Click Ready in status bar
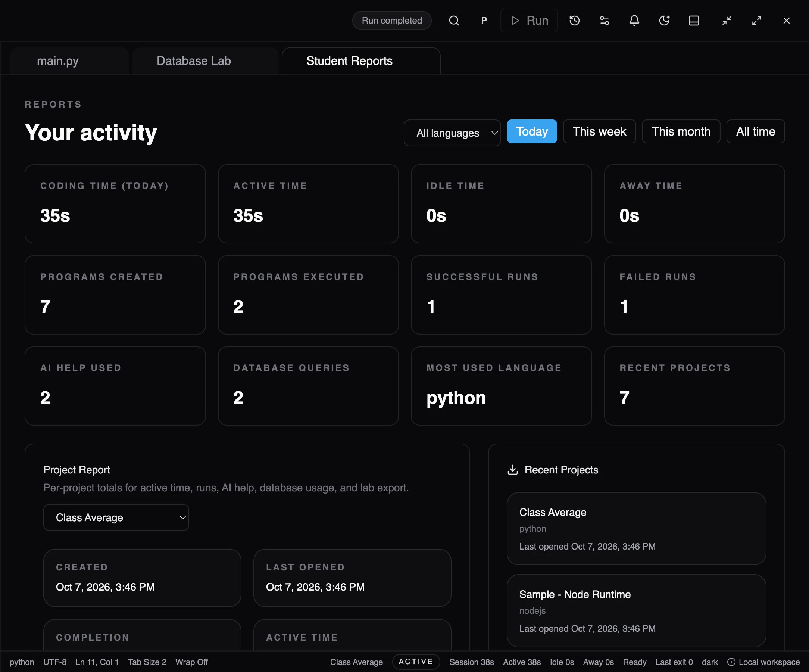Viewport: 809px width, 672px height. point(634,662)
